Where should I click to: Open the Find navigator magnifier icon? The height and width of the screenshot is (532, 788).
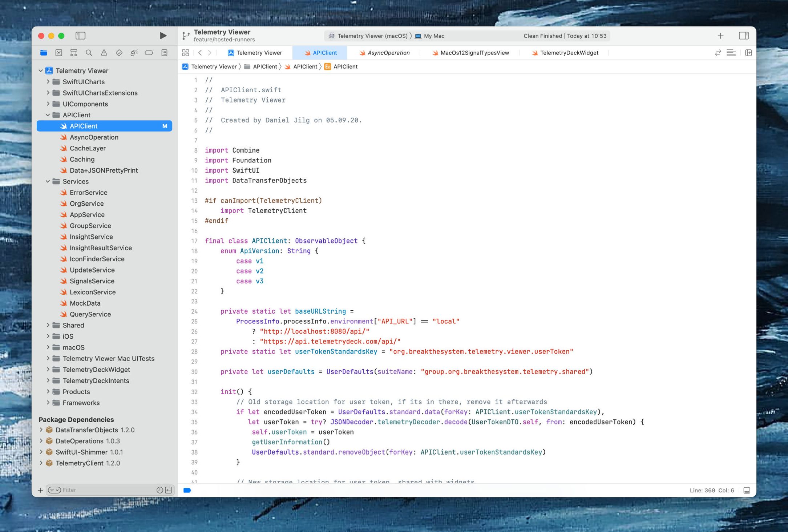coord(89,53)
